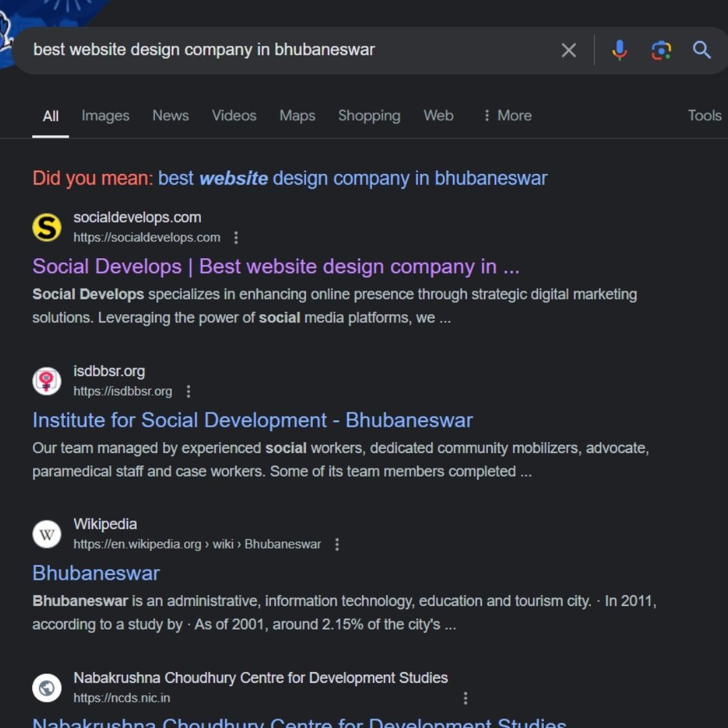The width and height of the screenshot is (728, 728).
Task: Click Nabakrushna Choudhury Centre site name
Action: (260, 678)
